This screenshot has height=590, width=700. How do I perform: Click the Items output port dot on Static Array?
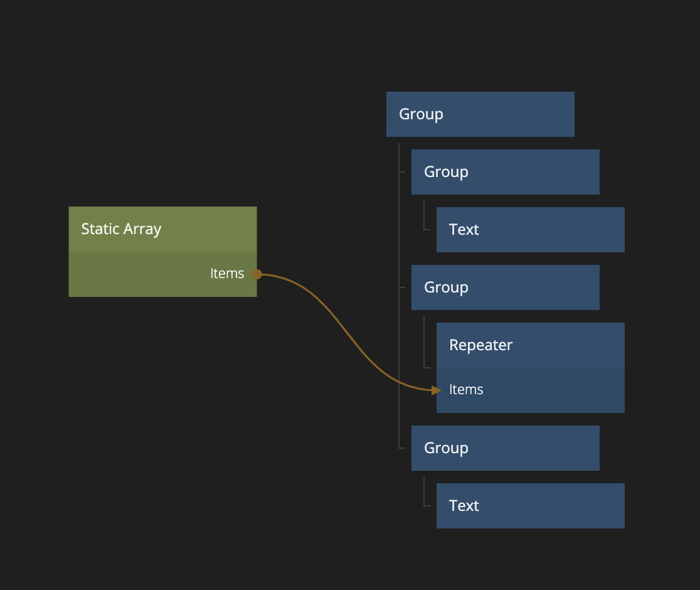(x=257, y=274)
